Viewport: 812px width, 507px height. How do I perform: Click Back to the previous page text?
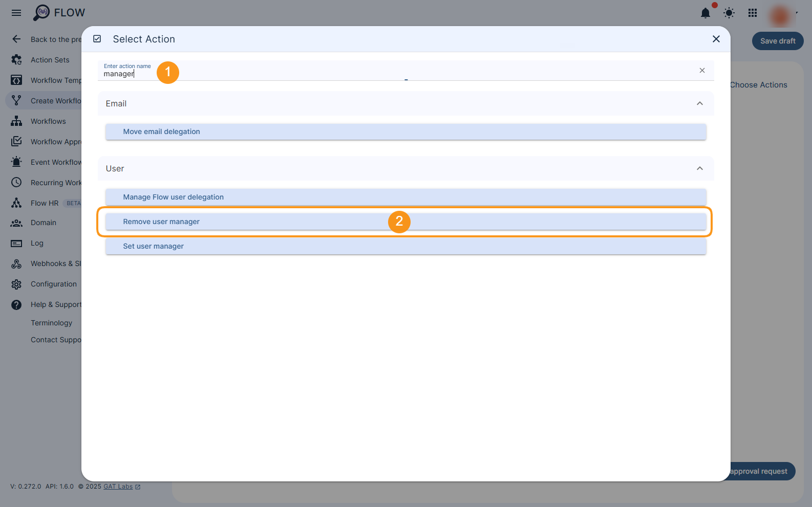point(56,39)
